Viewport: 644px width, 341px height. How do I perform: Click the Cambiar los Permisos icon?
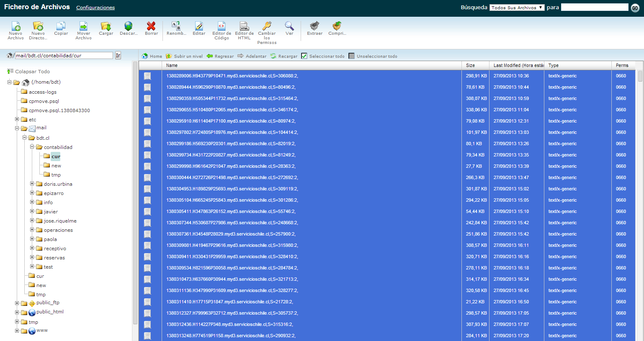click(x=267, y=27)
